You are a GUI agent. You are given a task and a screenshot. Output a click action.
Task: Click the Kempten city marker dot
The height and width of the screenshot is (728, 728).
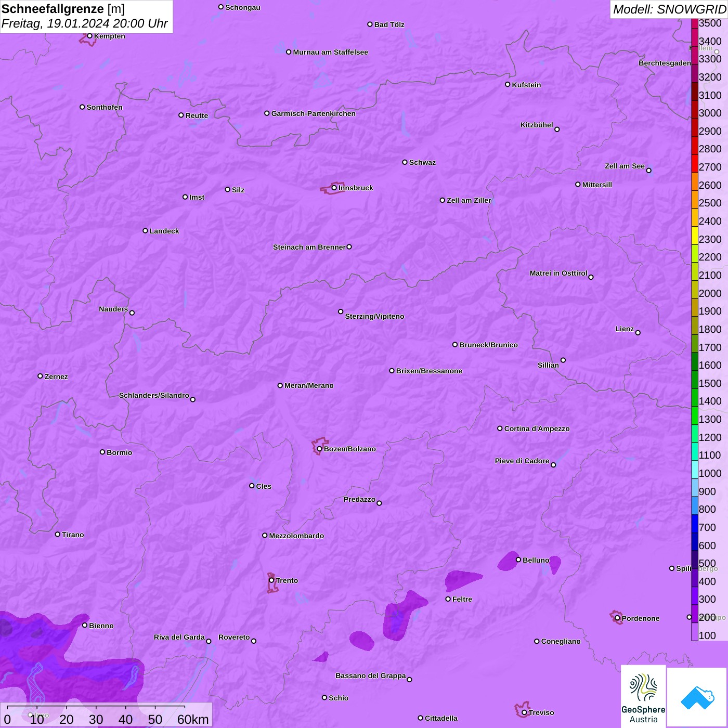[89, 36]
